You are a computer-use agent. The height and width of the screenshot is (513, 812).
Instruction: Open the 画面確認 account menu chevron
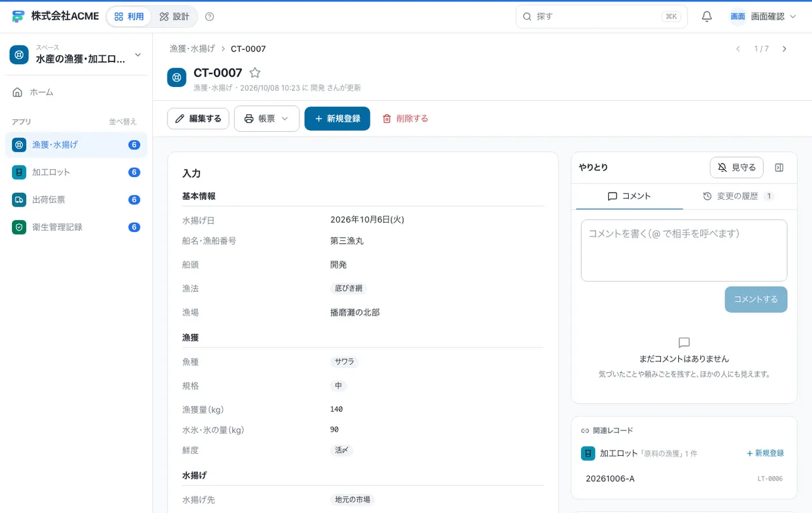(x=792, y=16)
